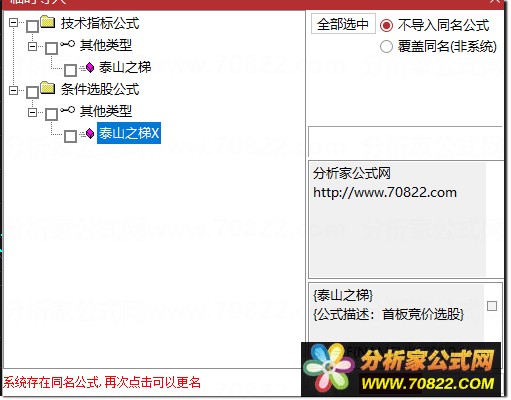511x400 pixels.
Task: Click the empty text field above the description box
Action: [x=406, y=142]
